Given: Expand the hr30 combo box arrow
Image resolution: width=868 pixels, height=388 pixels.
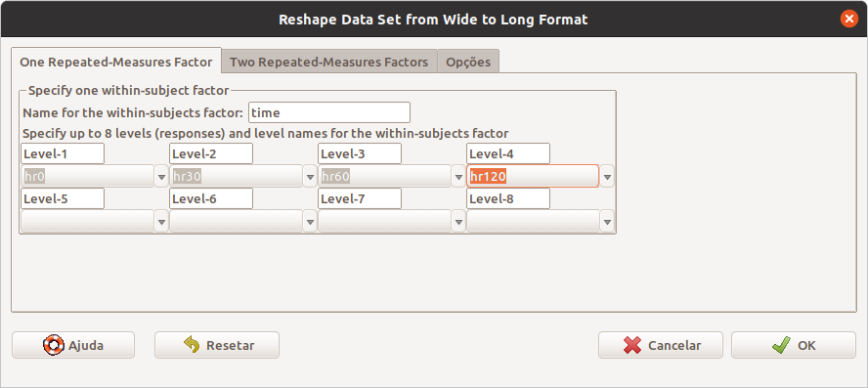Looking at the screenshot, I should [311, 177].
